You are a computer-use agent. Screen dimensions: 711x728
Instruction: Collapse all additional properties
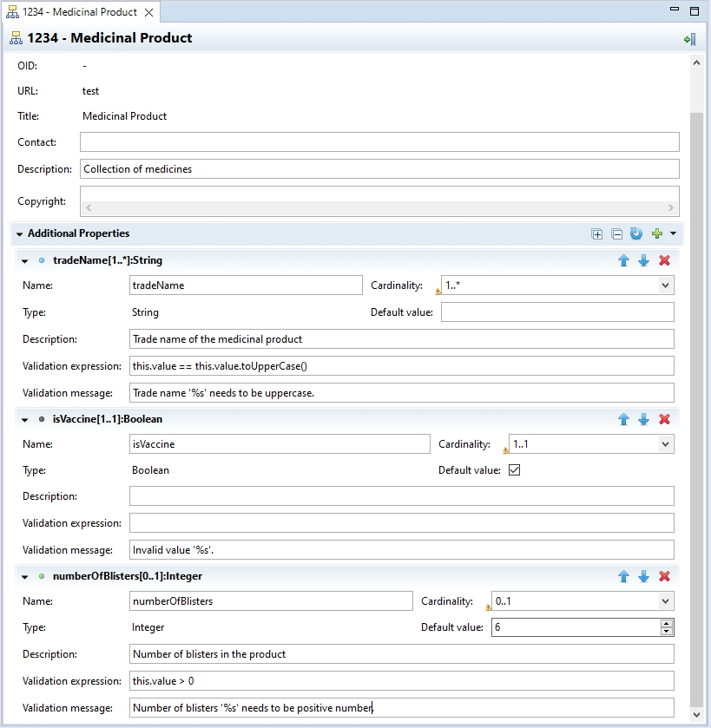coord(616,234)
